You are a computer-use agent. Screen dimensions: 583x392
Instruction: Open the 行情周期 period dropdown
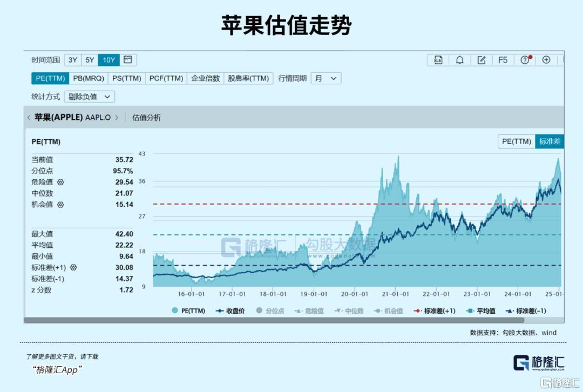pos(326,78)
